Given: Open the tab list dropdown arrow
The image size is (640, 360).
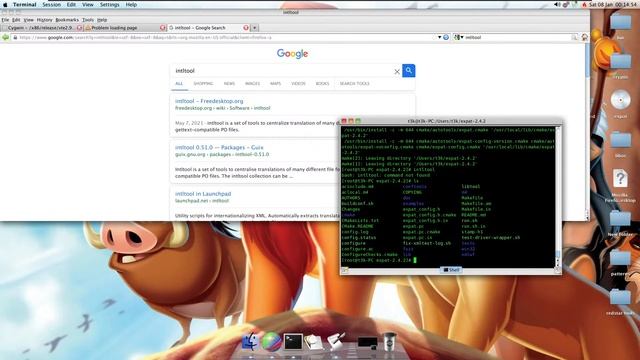Looking at the screenshot, I should [x=254, y=28].
